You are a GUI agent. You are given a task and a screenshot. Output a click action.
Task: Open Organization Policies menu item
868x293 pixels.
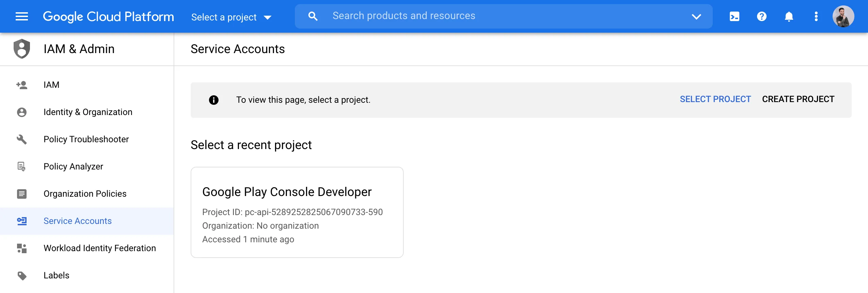pos(85,194)
